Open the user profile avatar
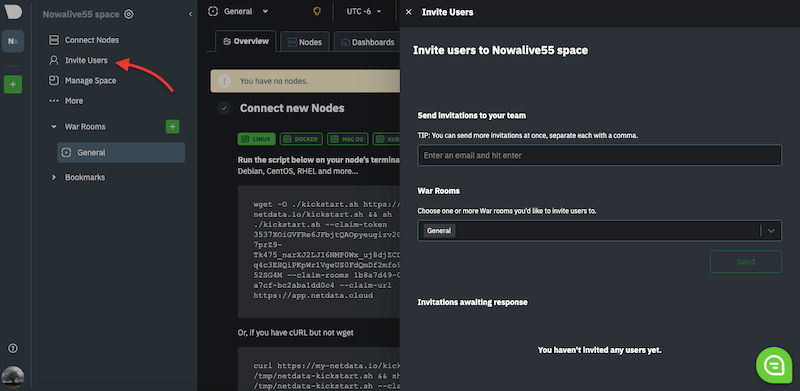 [x=13, y=378]
